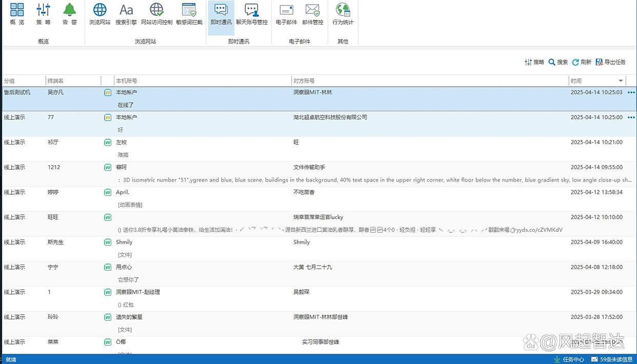Image resolution: width=637 pixels, height=364 pixels.
Task: Click the 本机账号 column header
Action: [203, 81]
